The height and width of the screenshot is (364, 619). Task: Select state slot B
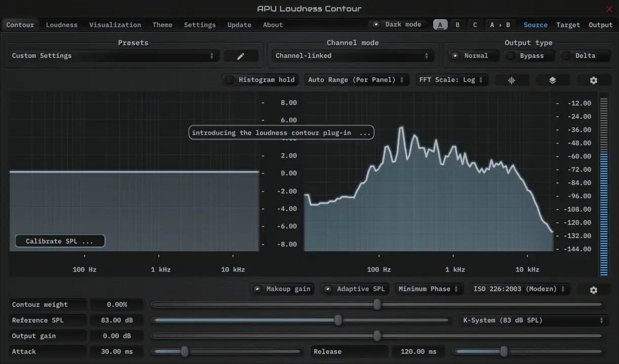pyautogui.click(x=458, y=25)
